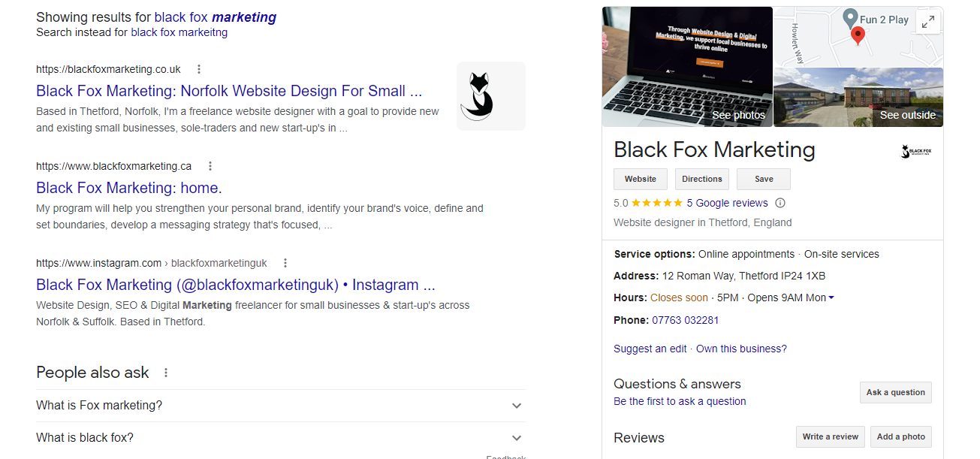Select the red pin marker on the map

click(858, 35)
